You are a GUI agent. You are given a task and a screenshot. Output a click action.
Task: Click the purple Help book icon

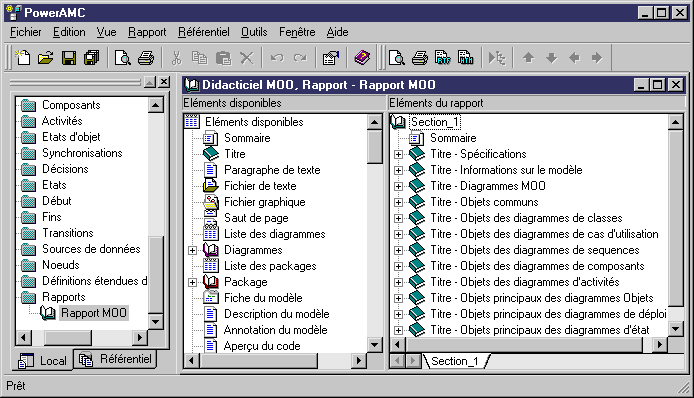coord(362,58)
